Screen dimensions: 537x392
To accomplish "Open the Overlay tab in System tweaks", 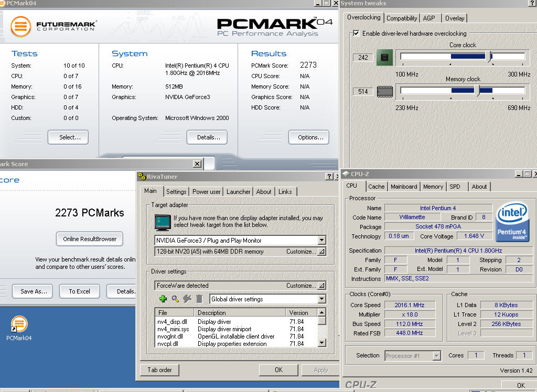I will 455,18.
